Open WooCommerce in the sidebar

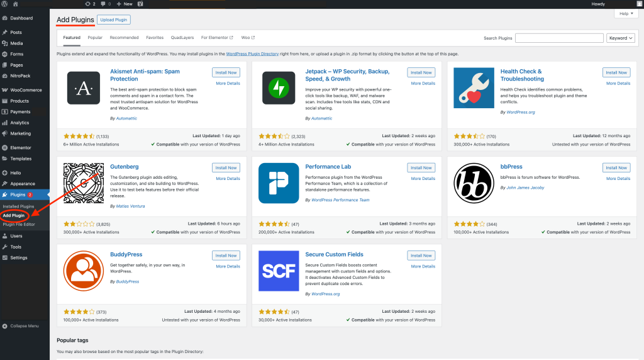(x=26, y=90)
